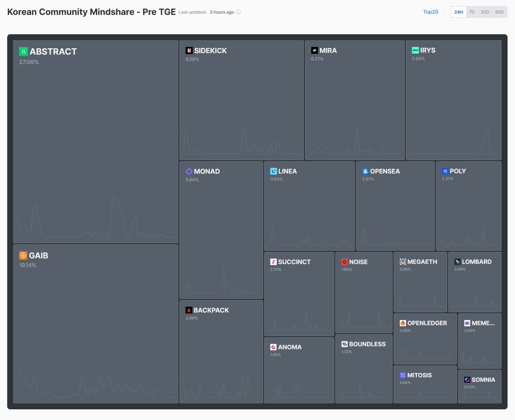Click the MITOSIS project name
515x420 pixels.
420,375
